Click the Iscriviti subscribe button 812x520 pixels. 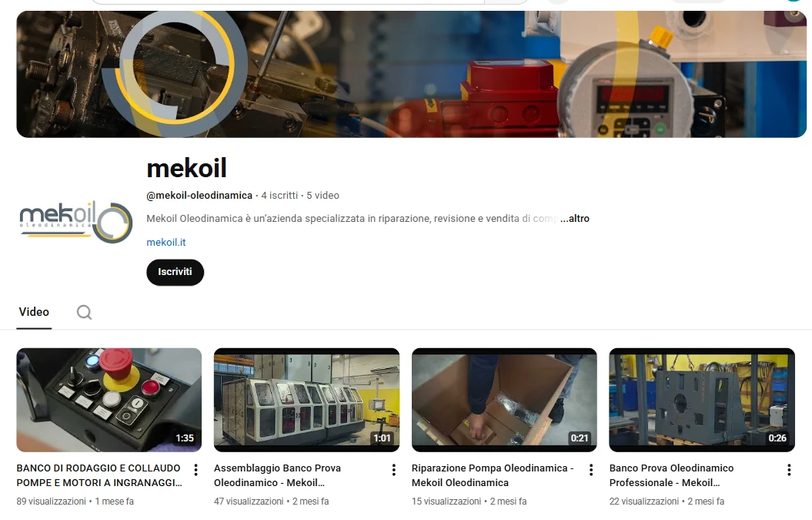tap(175, 272)
